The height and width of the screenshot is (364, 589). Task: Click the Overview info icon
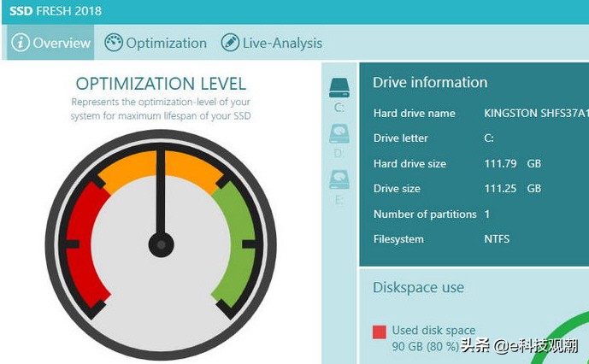click(x=21, y=43)
